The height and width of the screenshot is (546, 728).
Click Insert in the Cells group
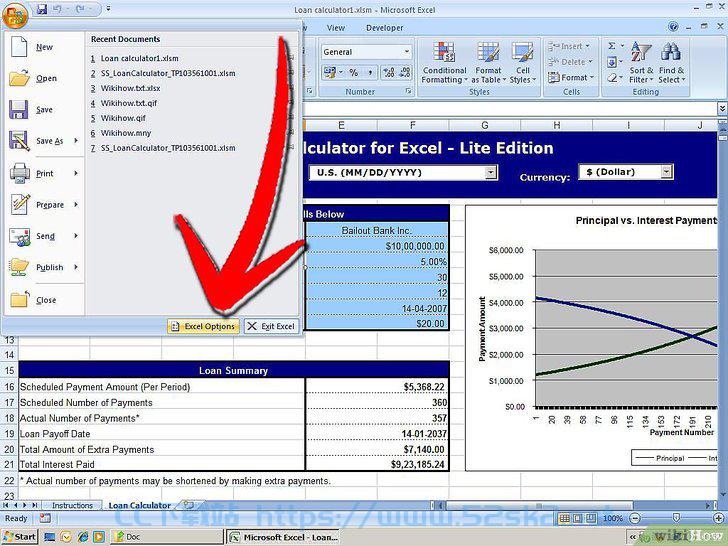pos(569,46)
